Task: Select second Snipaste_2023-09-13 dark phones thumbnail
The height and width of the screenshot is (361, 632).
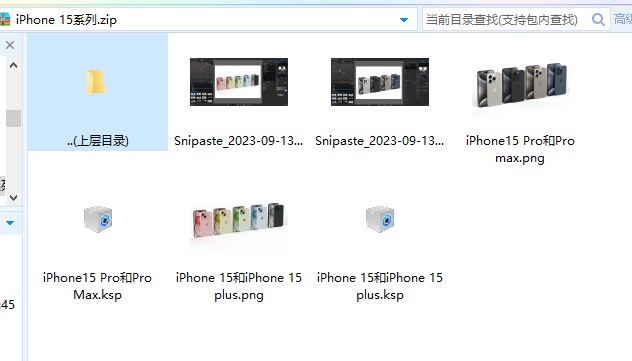Action: [380, 82]
